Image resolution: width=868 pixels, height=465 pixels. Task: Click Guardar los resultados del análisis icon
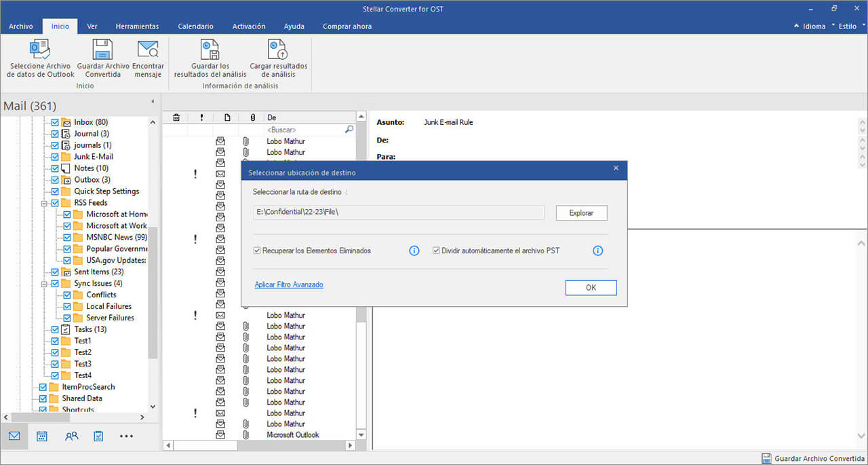(x=210, y=50)
